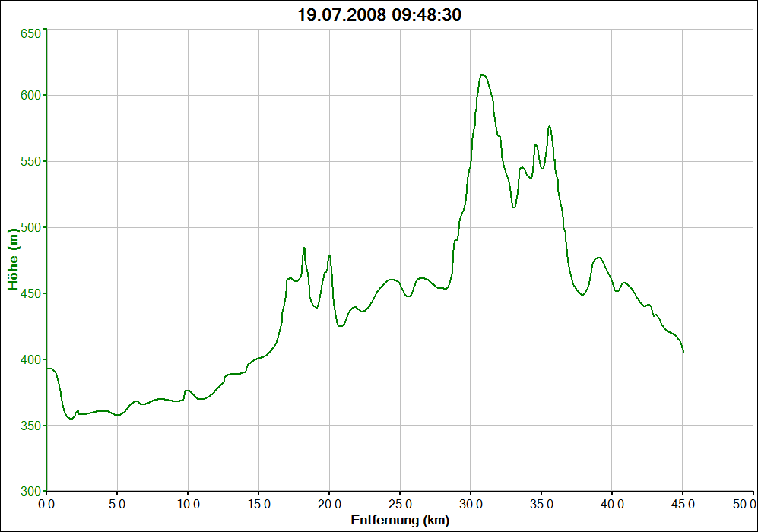Click the sharp curve spike just past 18 km
The image size is (758, 532).
pyautogui.click(x=304, y=248)
